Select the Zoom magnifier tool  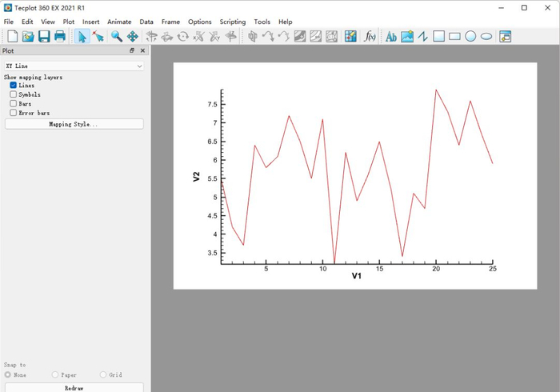[x=117, y=36]
